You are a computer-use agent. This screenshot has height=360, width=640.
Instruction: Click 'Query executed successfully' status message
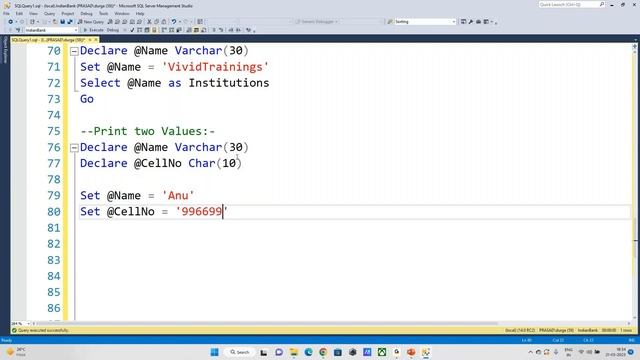point(43,330)
